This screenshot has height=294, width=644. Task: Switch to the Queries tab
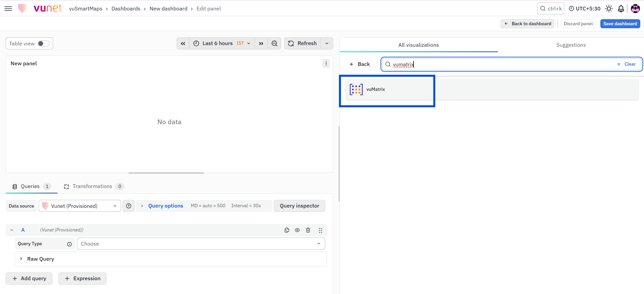click(x=32, y=186)
